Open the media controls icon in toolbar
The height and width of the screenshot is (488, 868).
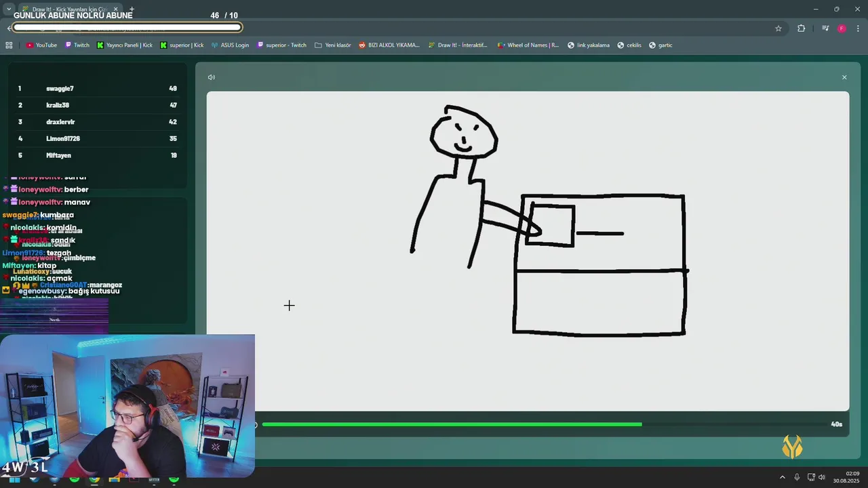click(x=825, y=28)
